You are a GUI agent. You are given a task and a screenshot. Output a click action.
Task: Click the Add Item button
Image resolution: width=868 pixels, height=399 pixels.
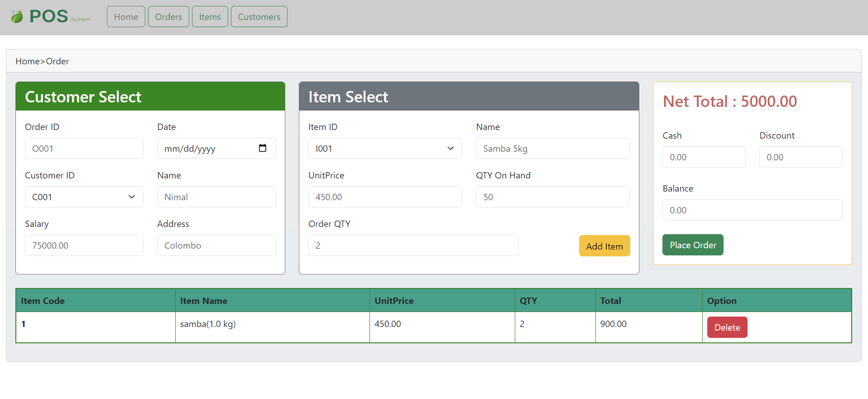pos(604,246)
